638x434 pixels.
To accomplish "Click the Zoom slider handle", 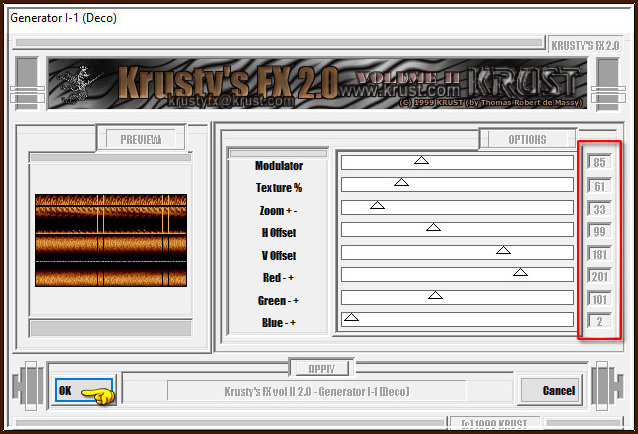I will pyautogui.click(x=377, y=205).
